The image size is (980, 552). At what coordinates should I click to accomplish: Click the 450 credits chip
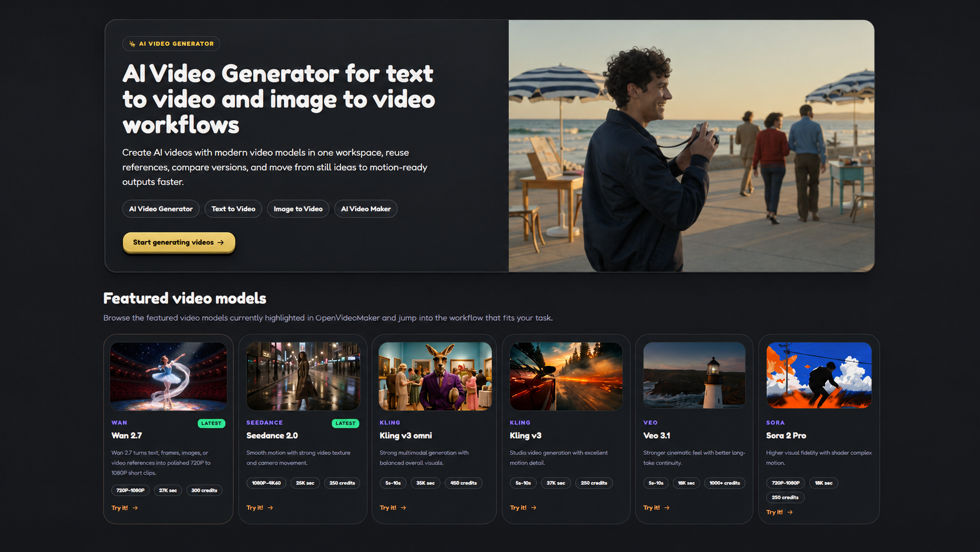click(x=464, y=483)
